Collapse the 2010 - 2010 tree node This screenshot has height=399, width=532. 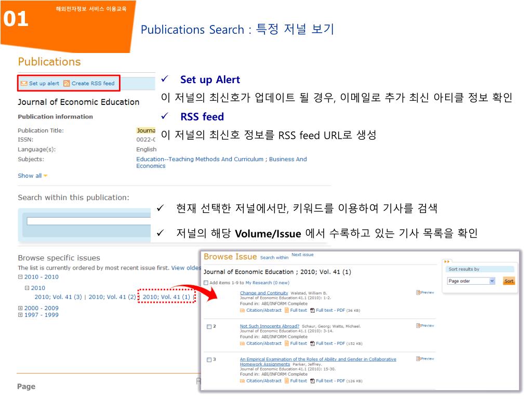tap(20, 277)
